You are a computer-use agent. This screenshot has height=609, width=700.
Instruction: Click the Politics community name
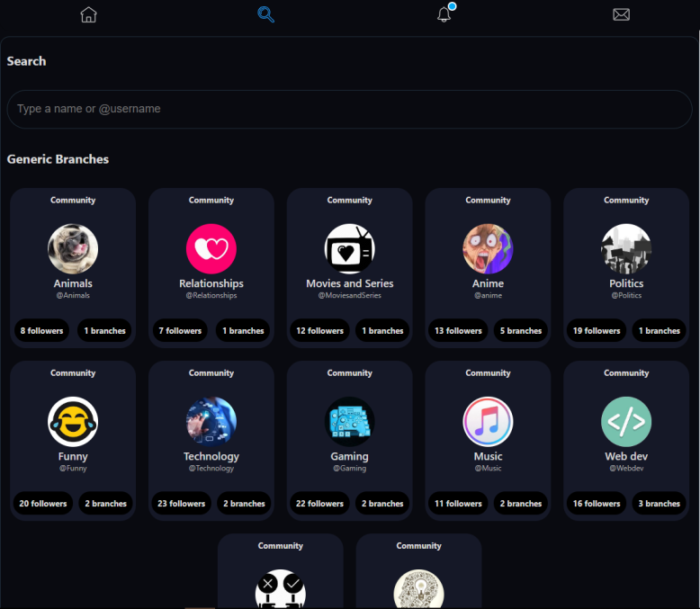(626, 283)
